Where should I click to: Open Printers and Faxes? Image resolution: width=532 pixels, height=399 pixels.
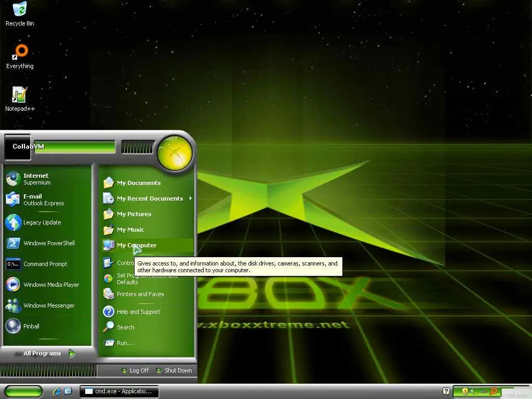click(x=147, y=294)
